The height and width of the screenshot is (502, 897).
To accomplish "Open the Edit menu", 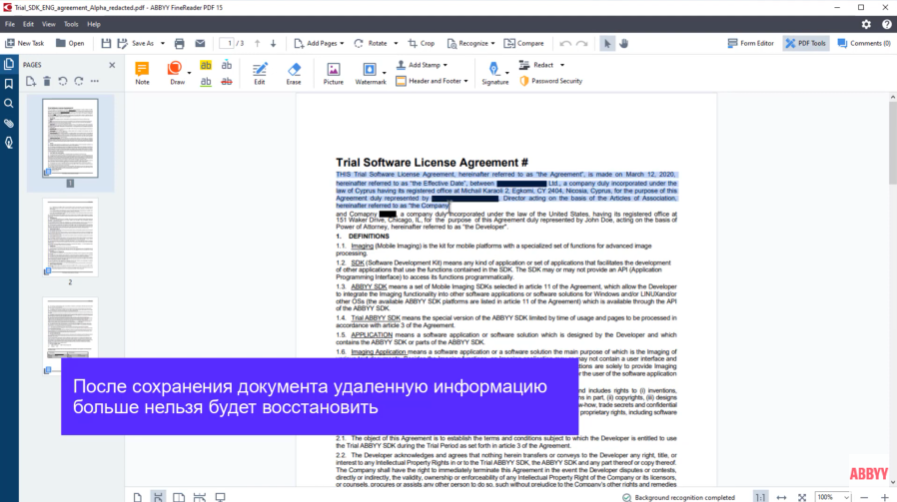I will pyautogui.click(x=28, y=25).
